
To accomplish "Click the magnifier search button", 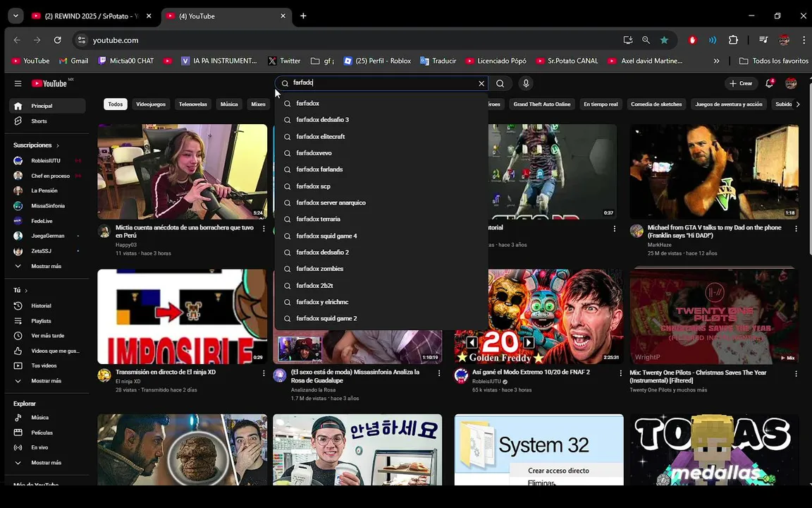I will [500, 83].
